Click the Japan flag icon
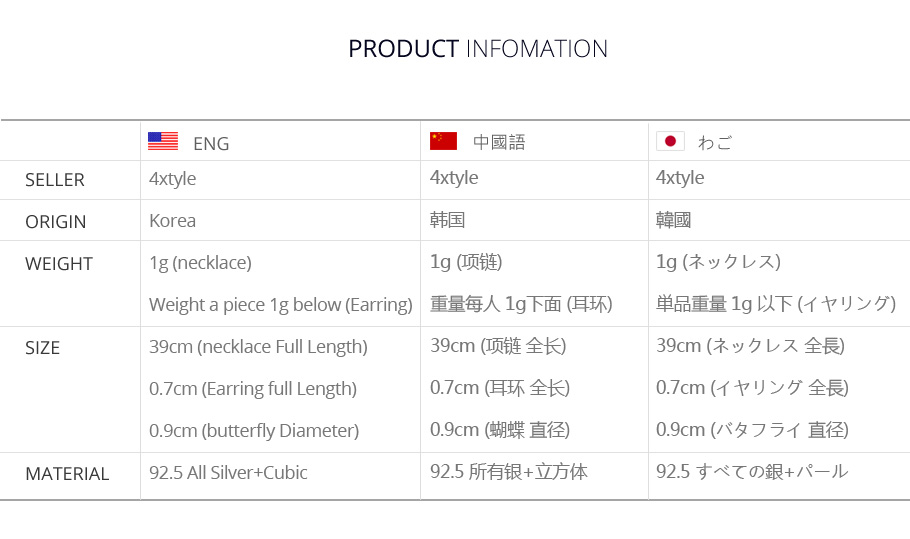This screenshot has width=910, height=539. click(670, 141)
